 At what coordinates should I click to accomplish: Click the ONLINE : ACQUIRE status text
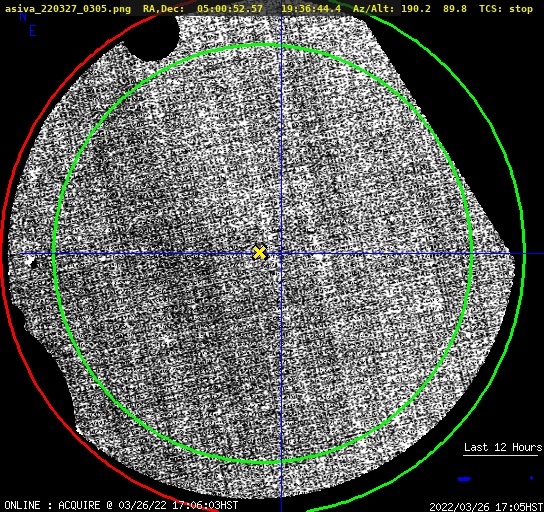[52, 505]
